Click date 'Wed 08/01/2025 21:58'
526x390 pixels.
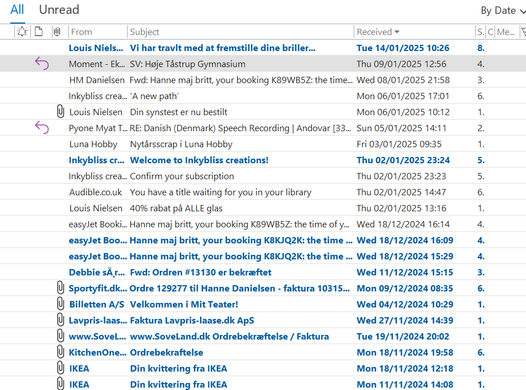(403, 80)
